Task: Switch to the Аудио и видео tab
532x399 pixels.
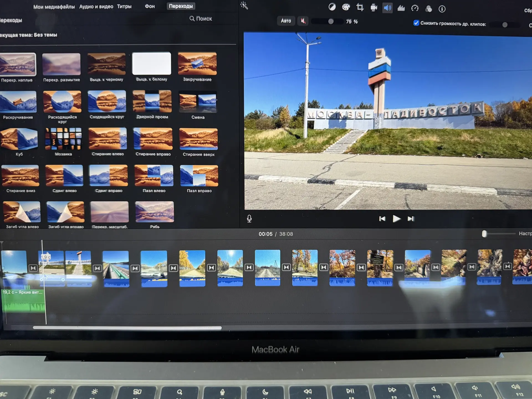Action: 96,7
